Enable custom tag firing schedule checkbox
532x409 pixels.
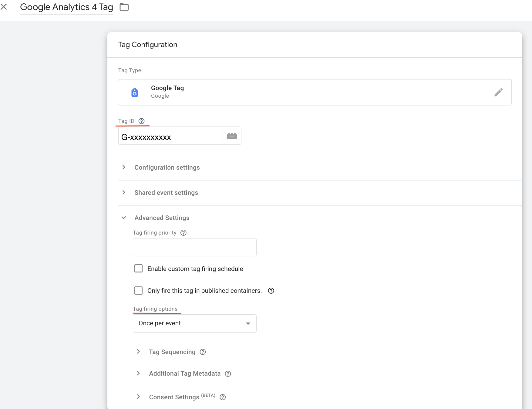[138, 269]
